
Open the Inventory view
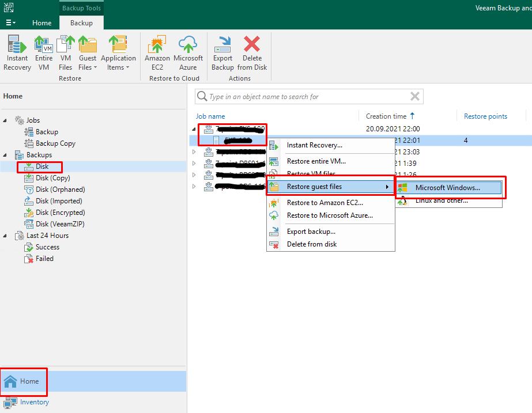(34, 402)
